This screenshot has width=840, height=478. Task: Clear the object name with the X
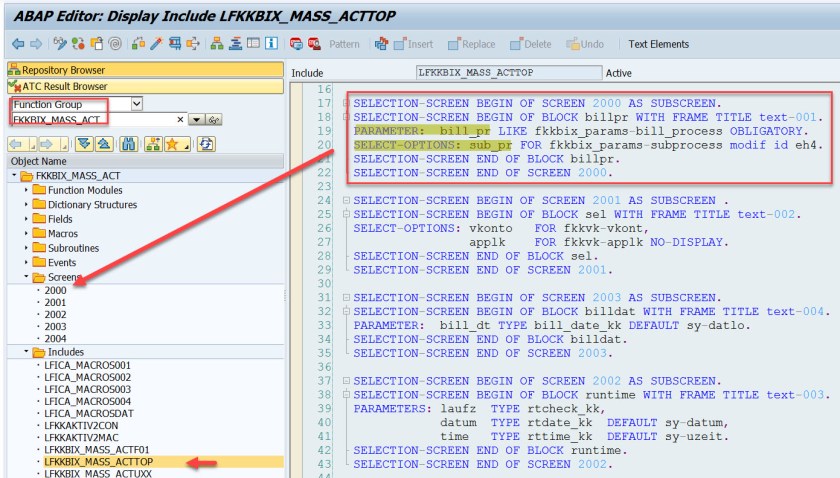pos(181,120)
